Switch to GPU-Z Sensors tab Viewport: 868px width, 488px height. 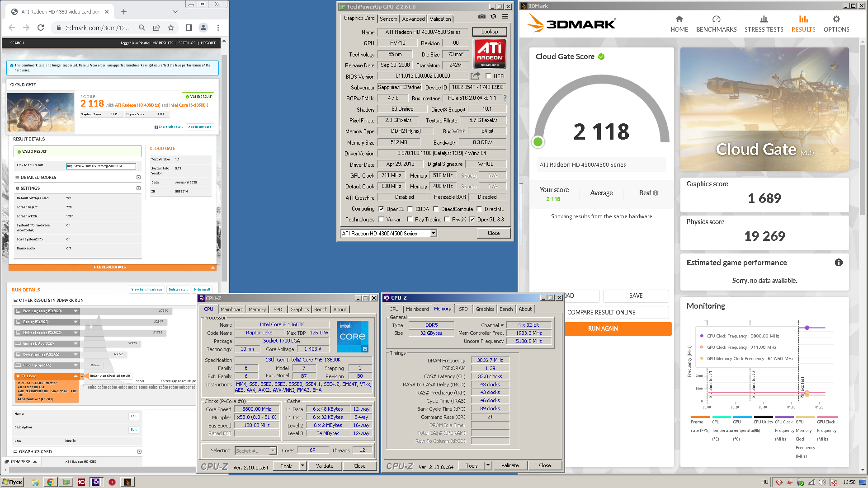point(388,19)
